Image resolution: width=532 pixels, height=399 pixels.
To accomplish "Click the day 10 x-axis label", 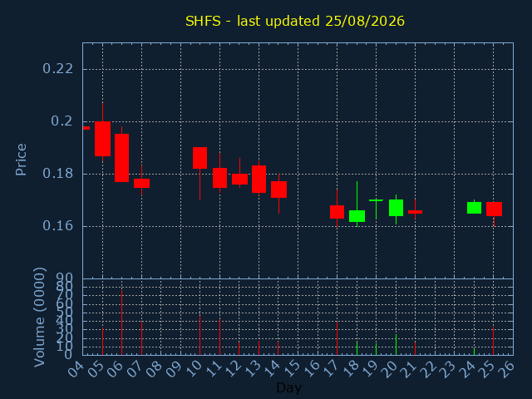I will tap(194, 369).
